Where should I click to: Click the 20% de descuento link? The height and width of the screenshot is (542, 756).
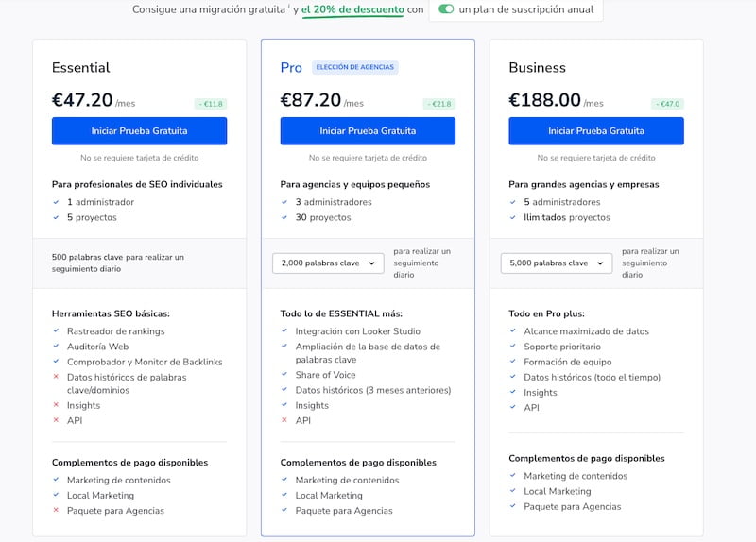(x=352, y=9)
